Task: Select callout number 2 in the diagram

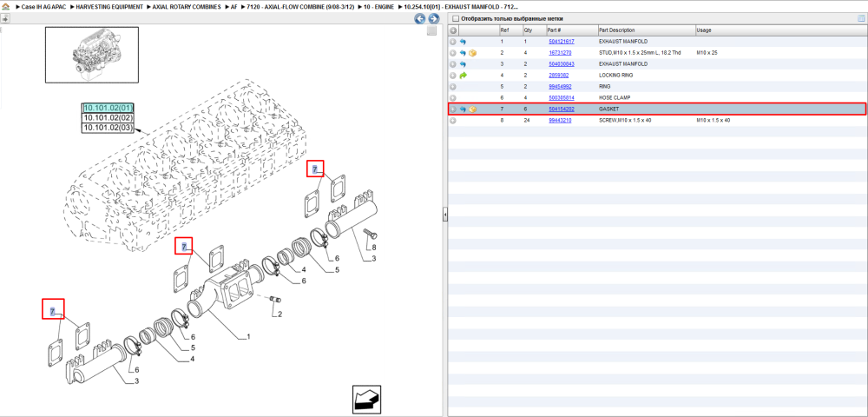Action: tap(279, 314)
